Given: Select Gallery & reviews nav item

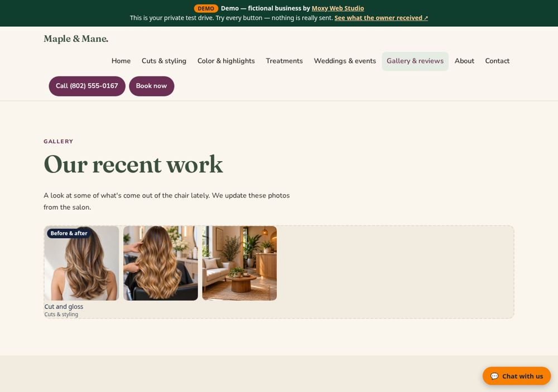Looking at the screenshot, I should 415,61.
